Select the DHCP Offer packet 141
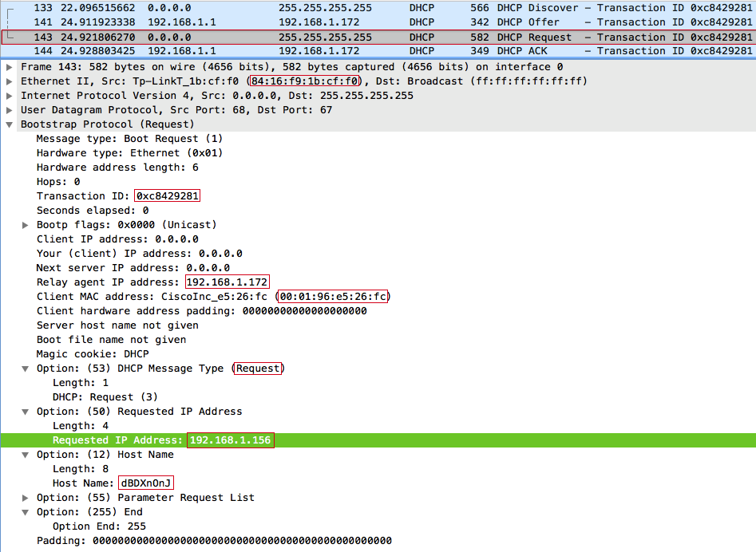Image resolution: width=756 pixels, height=552 pixels. [378, 22]
